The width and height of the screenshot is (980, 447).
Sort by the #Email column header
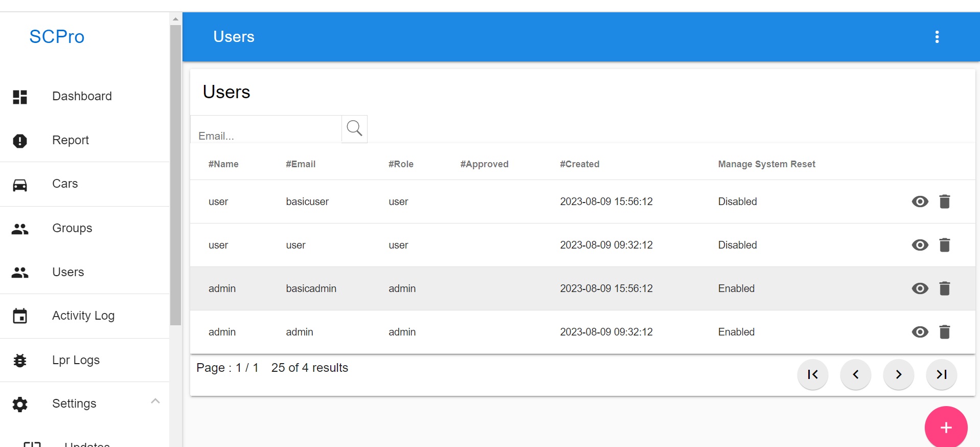tap(301, 164)
